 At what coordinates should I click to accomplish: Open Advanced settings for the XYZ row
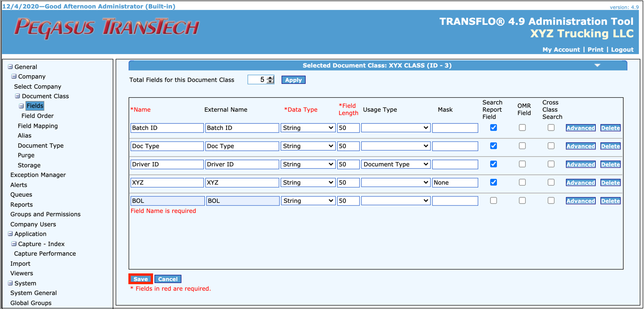[581, 182]
